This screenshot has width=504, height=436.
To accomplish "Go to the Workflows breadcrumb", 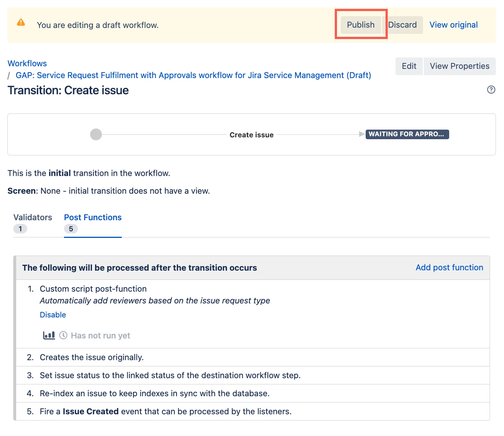I will (x=27, y=63).
